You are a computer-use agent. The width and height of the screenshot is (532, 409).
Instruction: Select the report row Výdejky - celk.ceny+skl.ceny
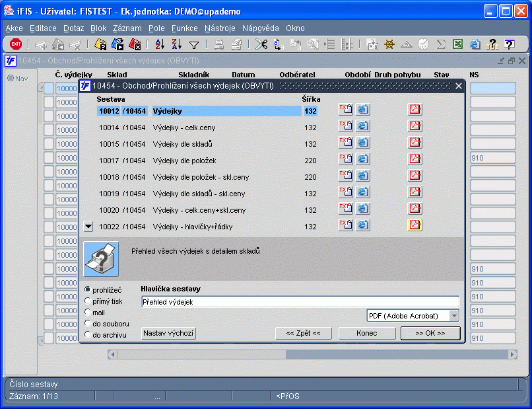(x=208, y=210)
